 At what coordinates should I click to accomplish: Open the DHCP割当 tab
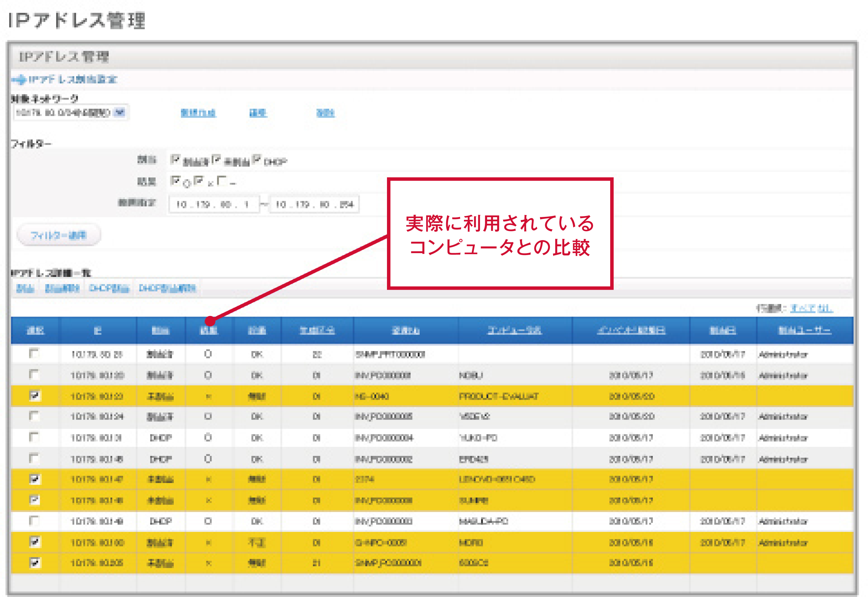click(x=109, y=288)
